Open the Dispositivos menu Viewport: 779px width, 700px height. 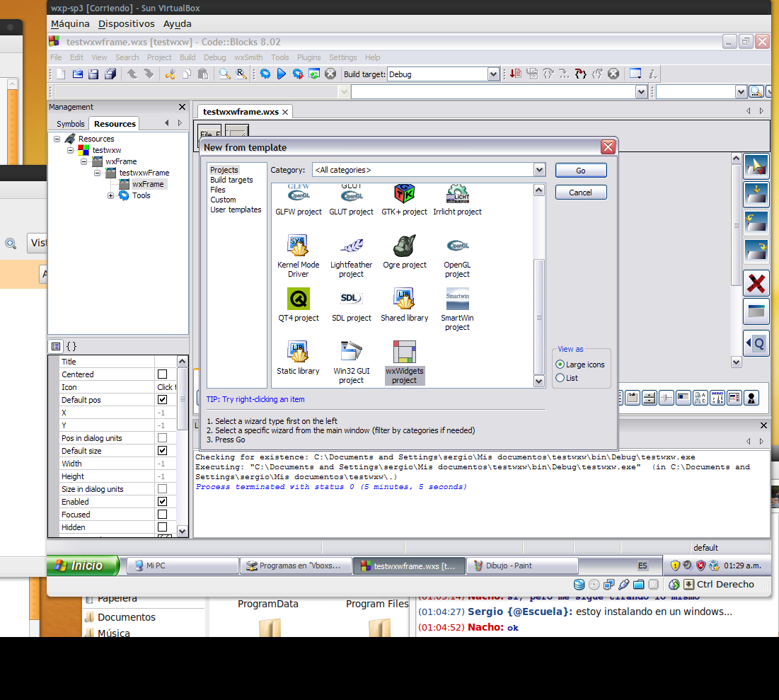tap(126, 23)
